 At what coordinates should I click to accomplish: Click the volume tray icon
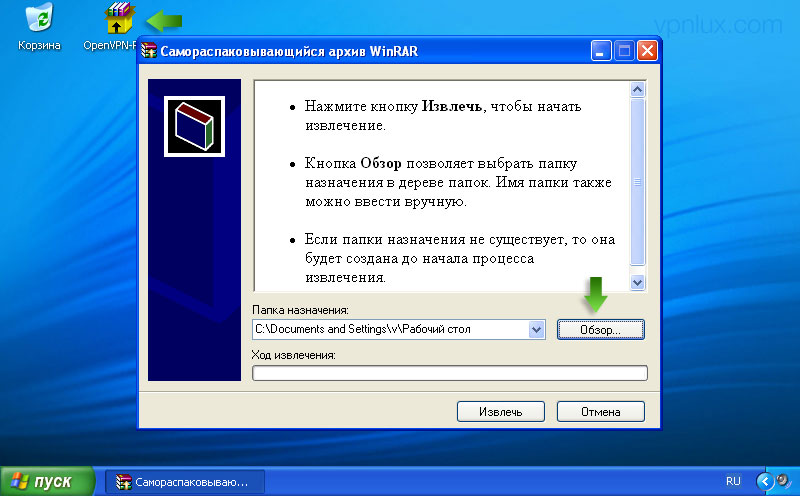click(x=782, y=481)
